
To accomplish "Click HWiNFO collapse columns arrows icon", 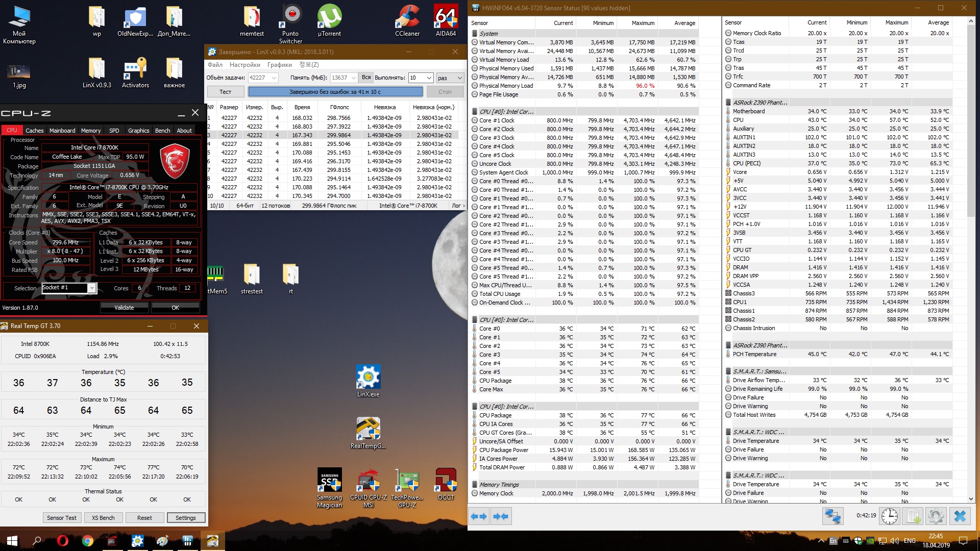I will click(x=501, y=516).
